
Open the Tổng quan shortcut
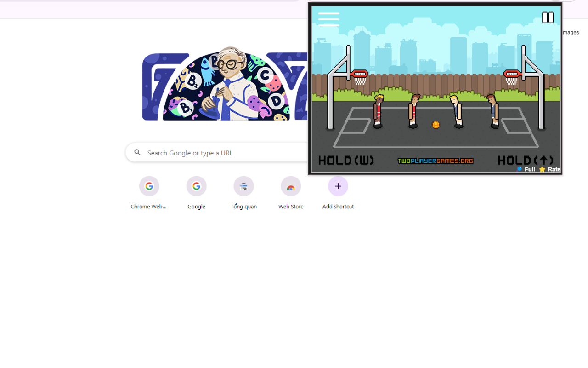(x=243, y=194)
